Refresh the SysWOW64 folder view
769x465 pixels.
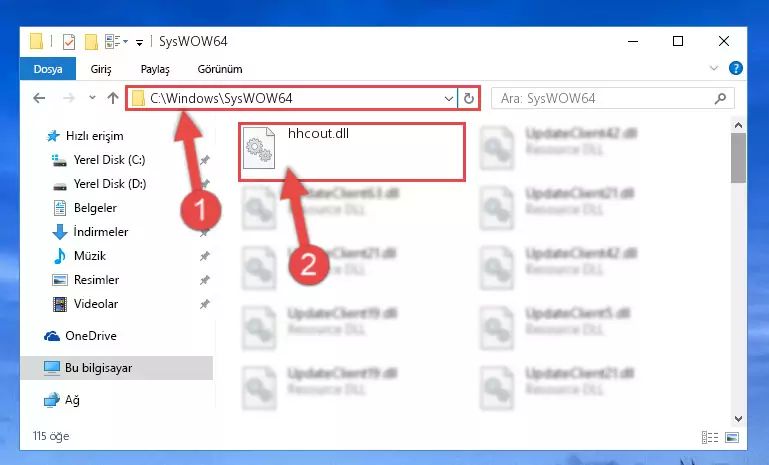click(468, 99)
